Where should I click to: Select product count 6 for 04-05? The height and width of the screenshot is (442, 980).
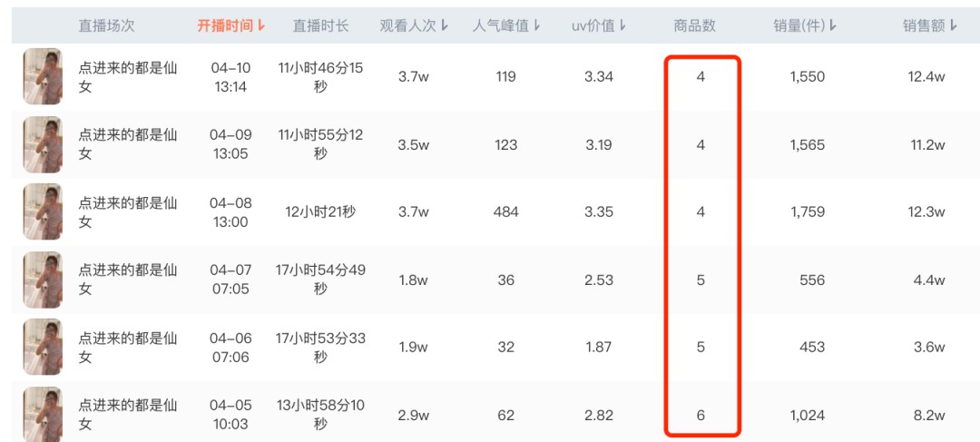(x=701, y=415)
